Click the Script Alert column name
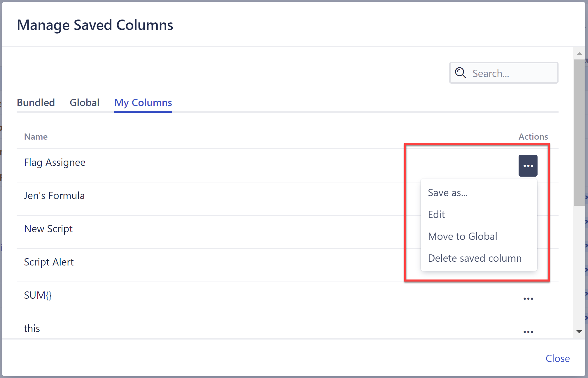The width and height of the screenshot is (588, 378). (49, 262)
